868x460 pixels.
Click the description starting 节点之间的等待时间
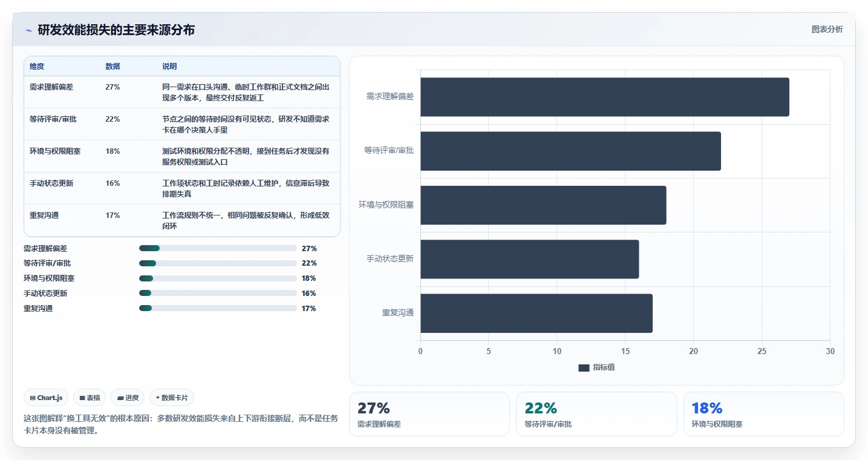246,125
